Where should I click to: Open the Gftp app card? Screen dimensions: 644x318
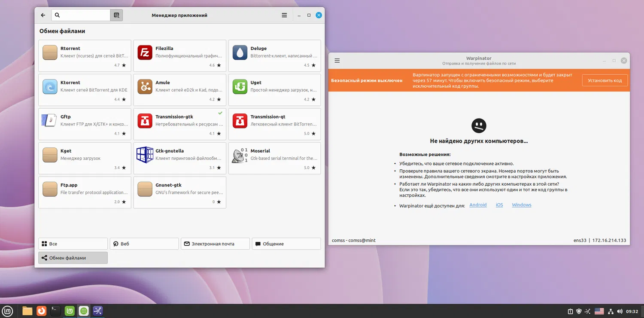coord(85,124)
